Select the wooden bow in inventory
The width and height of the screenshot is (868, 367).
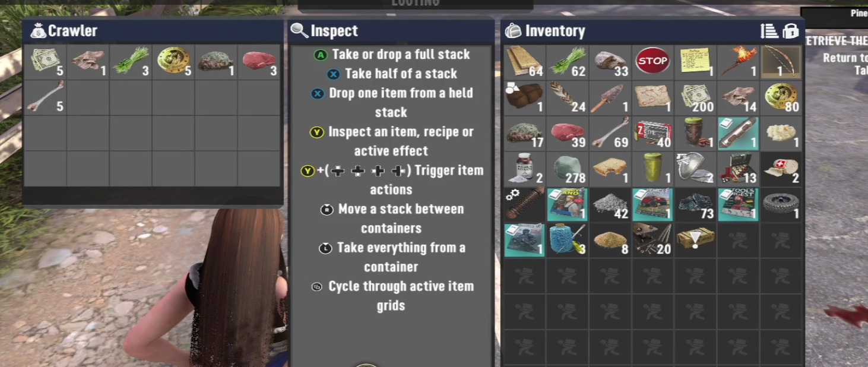(x=781, y=62)
